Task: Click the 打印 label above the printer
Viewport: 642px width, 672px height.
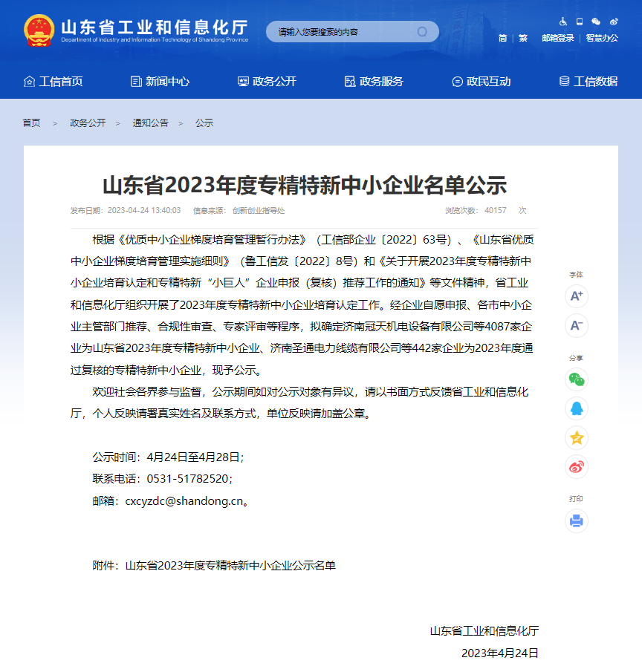Action: coord(576,498)
